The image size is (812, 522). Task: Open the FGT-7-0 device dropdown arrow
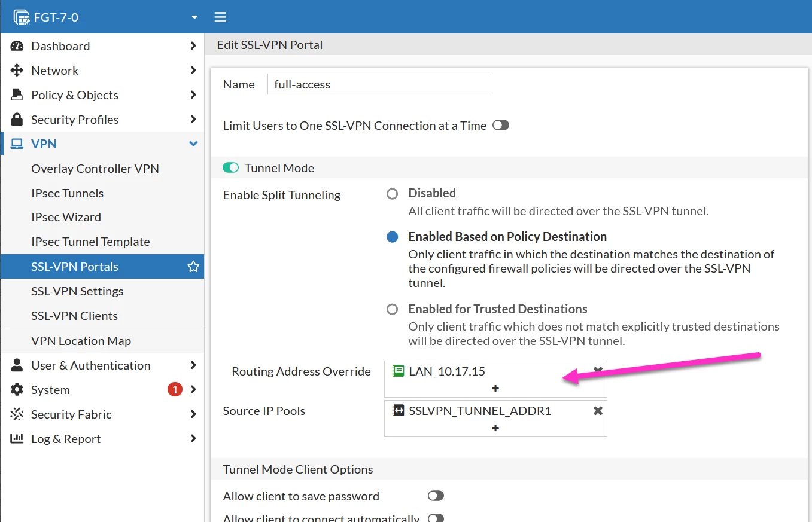click(x=194, y=17)
